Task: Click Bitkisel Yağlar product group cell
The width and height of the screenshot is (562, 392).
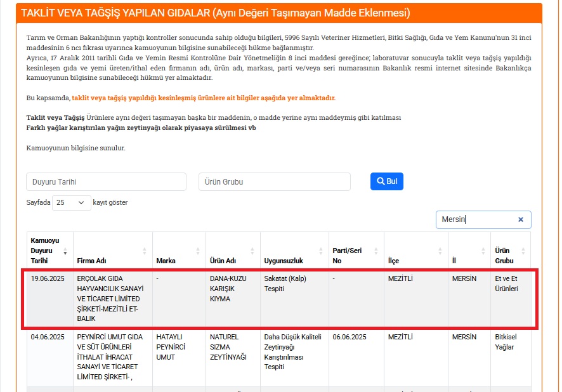Action: click(511, 357)
